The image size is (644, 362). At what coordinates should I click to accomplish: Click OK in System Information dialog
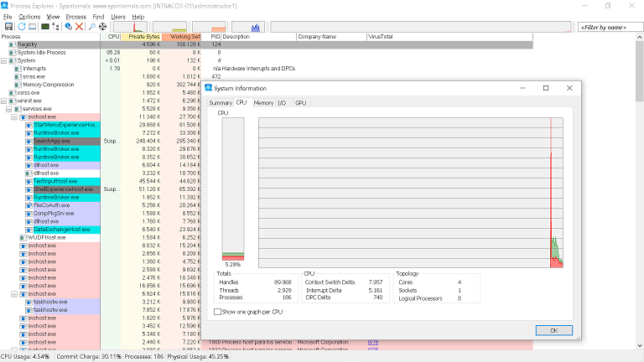tap(553, 330)
